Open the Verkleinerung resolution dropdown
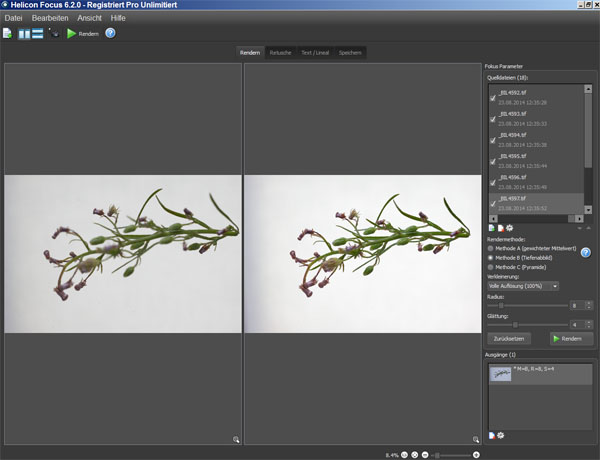 click(523, 286)
